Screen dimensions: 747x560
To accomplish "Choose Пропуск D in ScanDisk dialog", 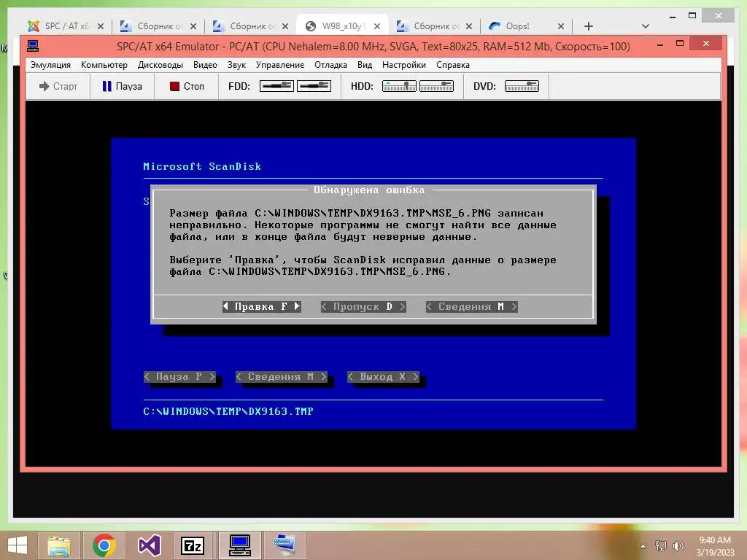I will pyautogui.click(x=363, y=307).
